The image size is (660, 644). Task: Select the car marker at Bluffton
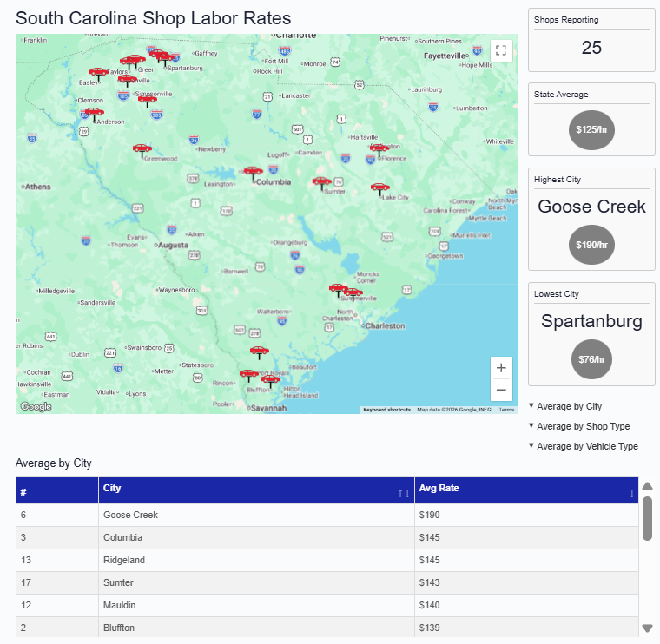(x=271, y=381)
